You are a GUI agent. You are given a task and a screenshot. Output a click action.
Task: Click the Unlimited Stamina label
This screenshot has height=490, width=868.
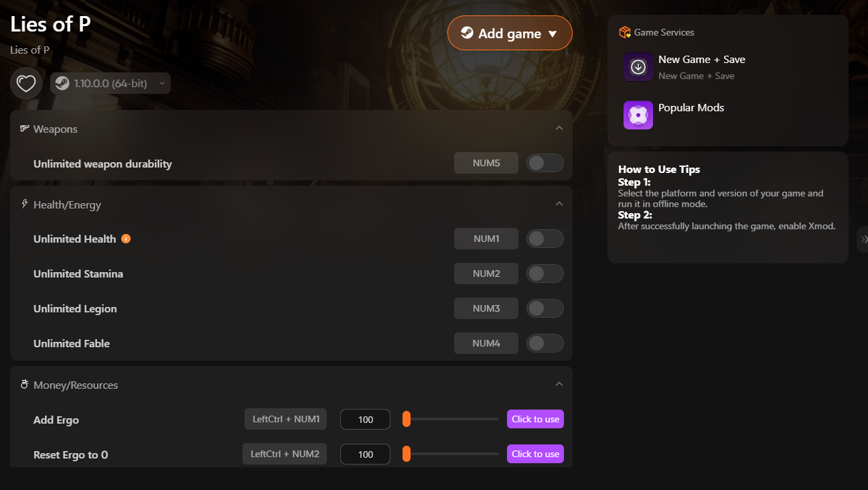pos(78,273)
